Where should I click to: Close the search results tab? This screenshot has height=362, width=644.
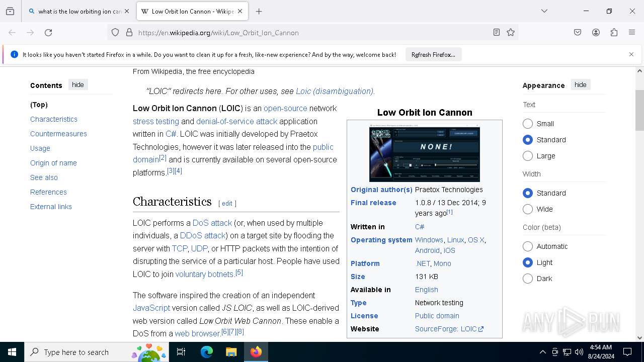pyautogui.click(x=127, y=11)
